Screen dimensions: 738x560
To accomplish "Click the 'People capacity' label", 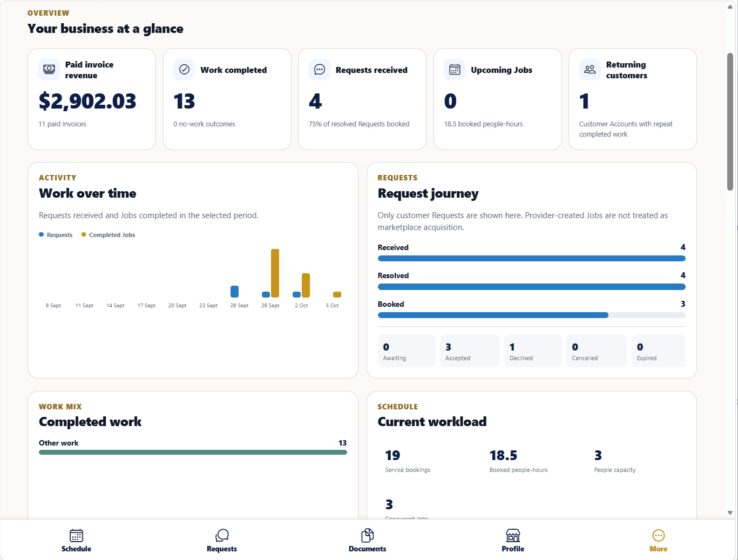I will pyautogui.click(x=615, y=470).
